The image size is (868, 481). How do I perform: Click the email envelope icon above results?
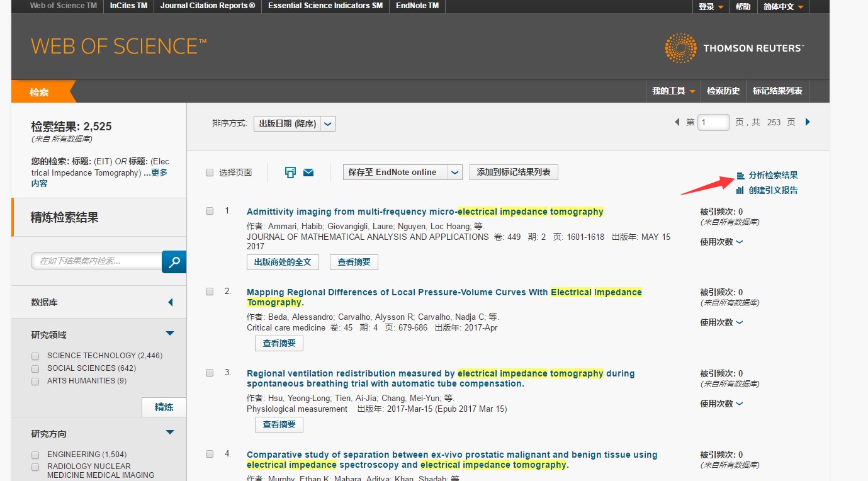308,173
